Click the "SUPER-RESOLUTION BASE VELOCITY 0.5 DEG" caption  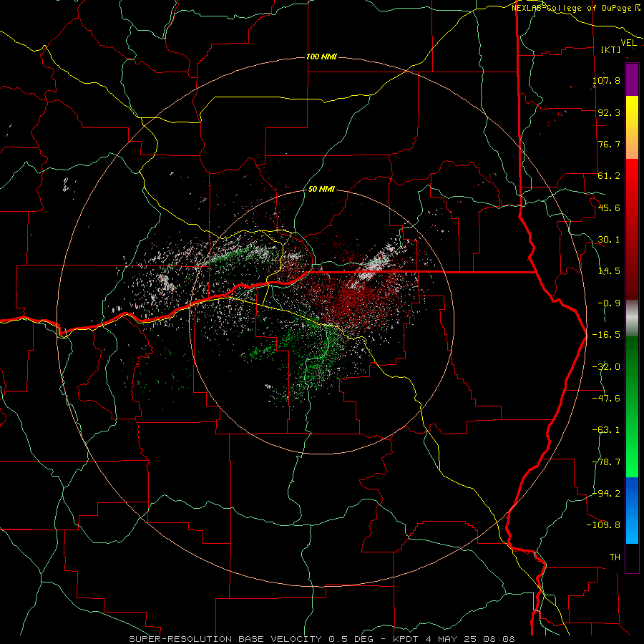251,639
